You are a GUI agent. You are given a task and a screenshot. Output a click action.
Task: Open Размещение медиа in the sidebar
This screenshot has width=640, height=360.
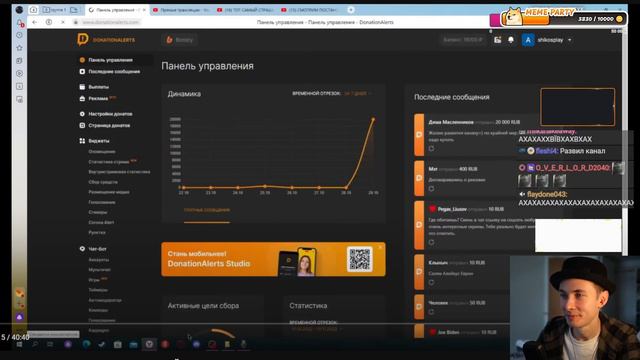point(109,192)
